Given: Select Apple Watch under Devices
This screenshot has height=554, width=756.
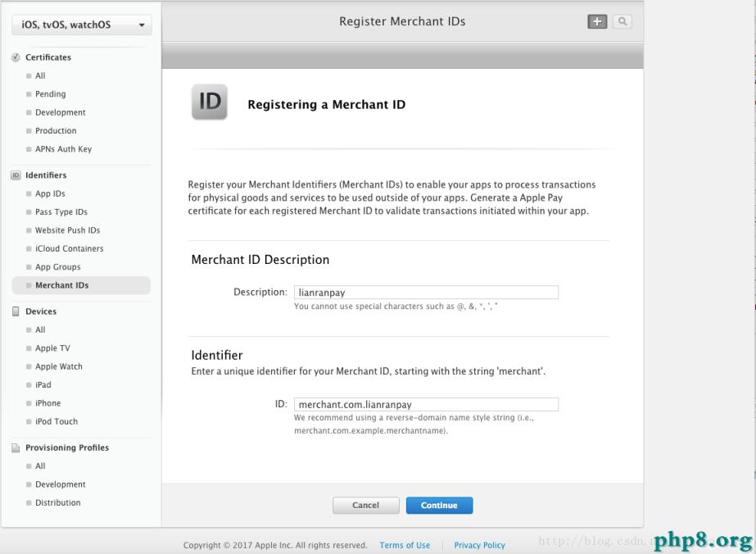Looking at the screenshot, I should pos(58,366).
